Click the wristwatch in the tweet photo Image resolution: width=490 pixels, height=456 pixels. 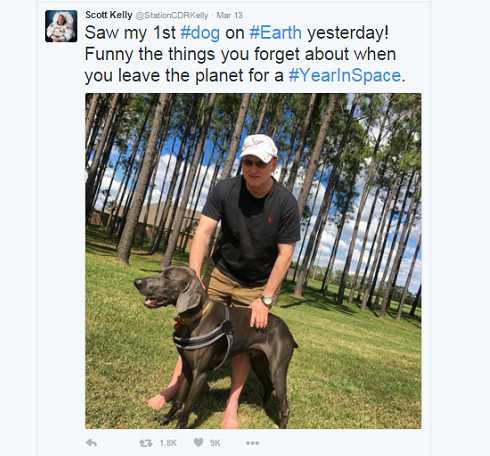click(267, 300)
